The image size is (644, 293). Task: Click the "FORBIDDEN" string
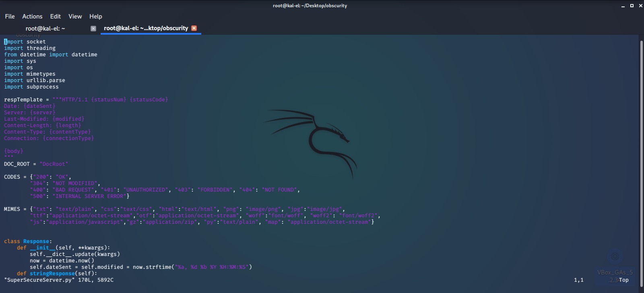tap(215, 190)
